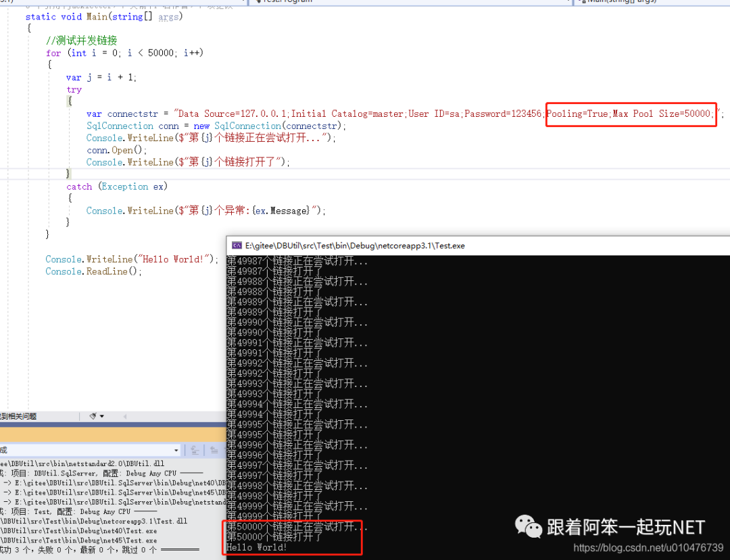Click console line '第49987个链接正在尝试打开...'
The width and height of the screenshot is (730, 560).
297,261
